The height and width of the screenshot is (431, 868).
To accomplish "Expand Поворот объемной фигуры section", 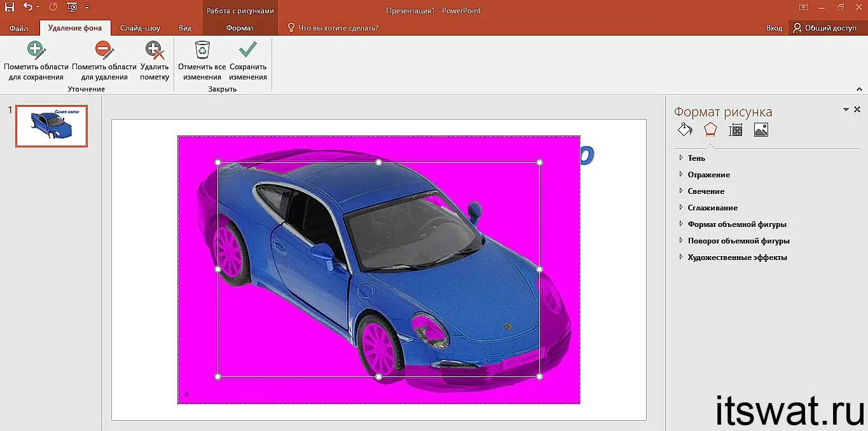I will [734, 241].
